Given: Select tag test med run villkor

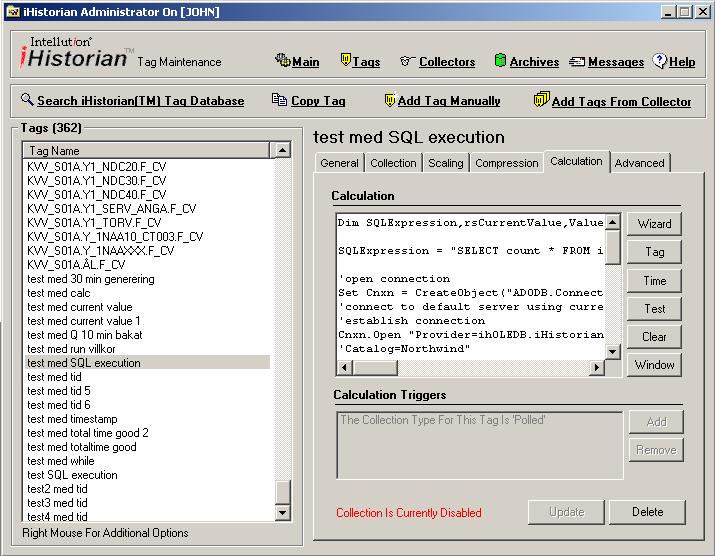Looking at the screenshot, I should pyautogui.click(x=71, y=349).
